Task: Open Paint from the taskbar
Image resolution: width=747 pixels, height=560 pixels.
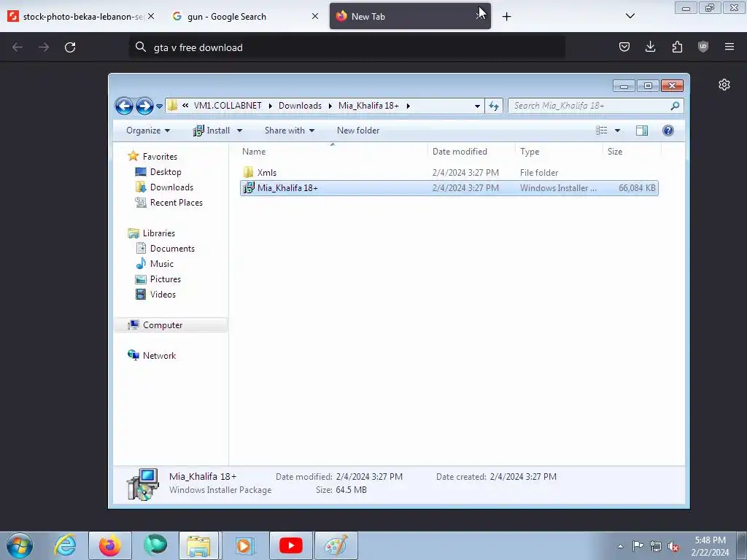Action: (336, 545)
